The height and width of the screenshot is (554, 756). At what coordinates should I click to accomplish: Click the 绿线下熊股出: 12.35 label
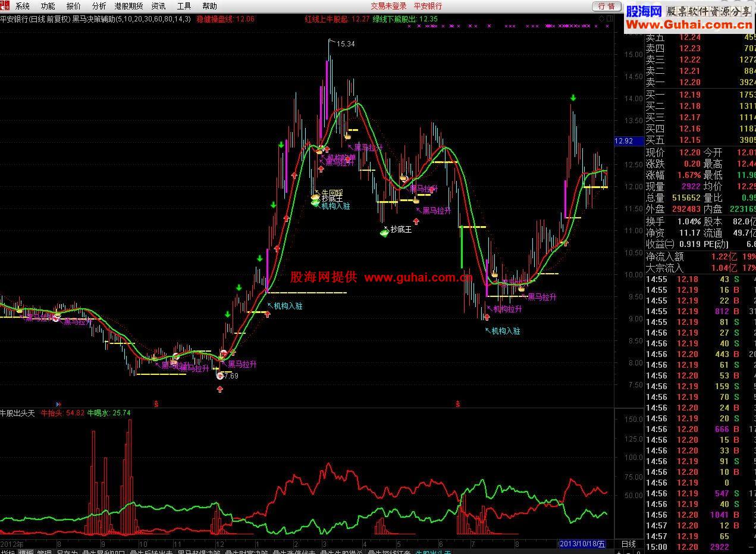point(405,19)
